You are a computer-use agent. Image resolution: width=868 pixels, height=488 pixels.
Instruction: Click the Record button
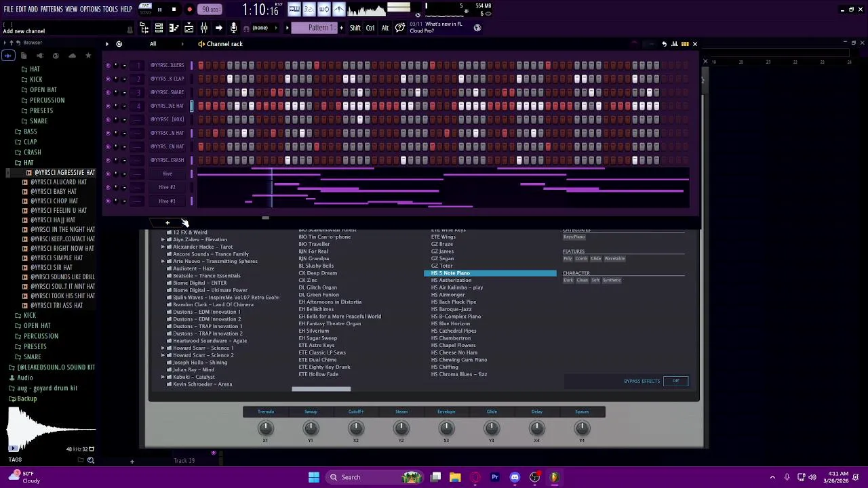point(189,9)
